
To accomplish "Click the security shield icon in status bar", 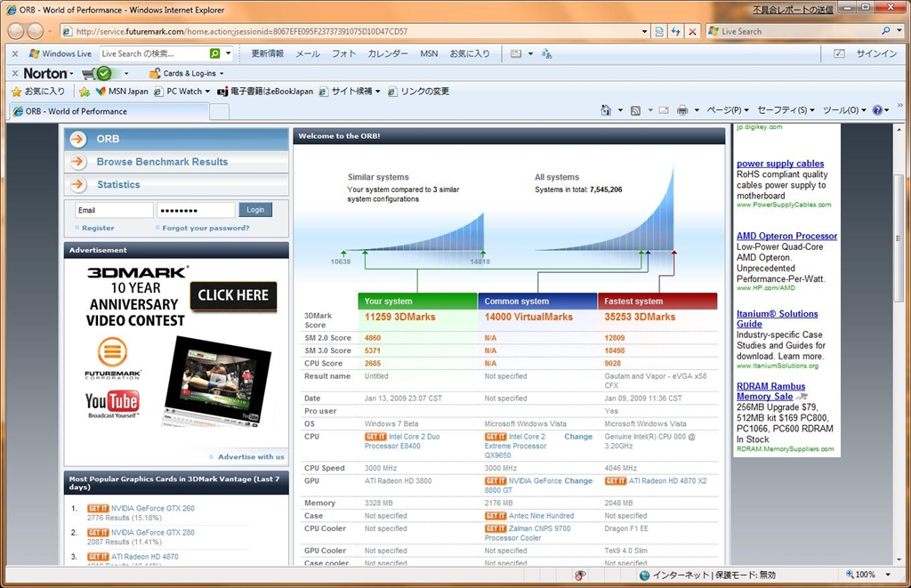I will tap(579, 576).
